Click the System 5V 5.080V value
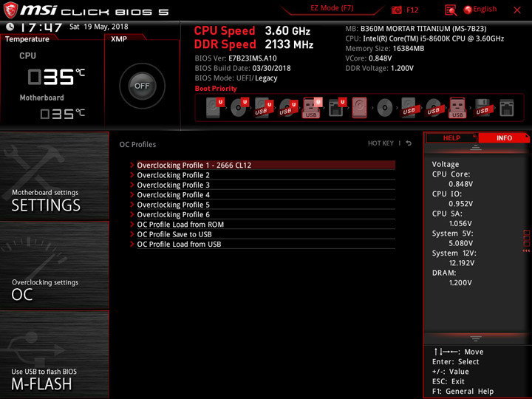Image resolution: width=532 pixels, height=399 pixels. pyautogui.click(x=461, y=243)
